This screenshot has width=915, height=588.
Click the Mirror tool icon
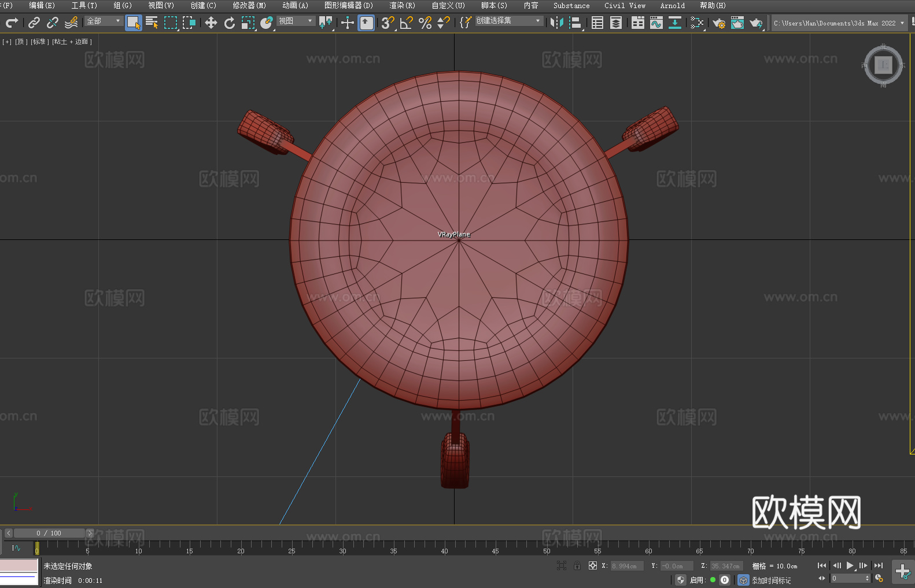tap(557, 23)
